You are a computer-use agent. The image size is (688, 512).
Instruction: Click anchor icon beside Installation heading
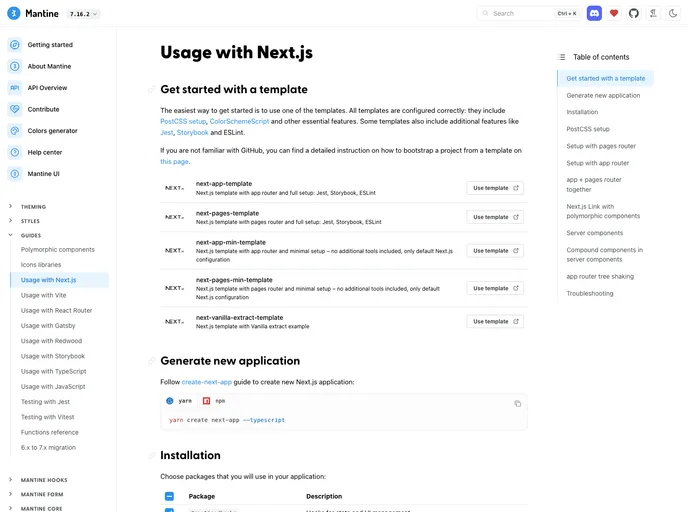coord(152,455)
